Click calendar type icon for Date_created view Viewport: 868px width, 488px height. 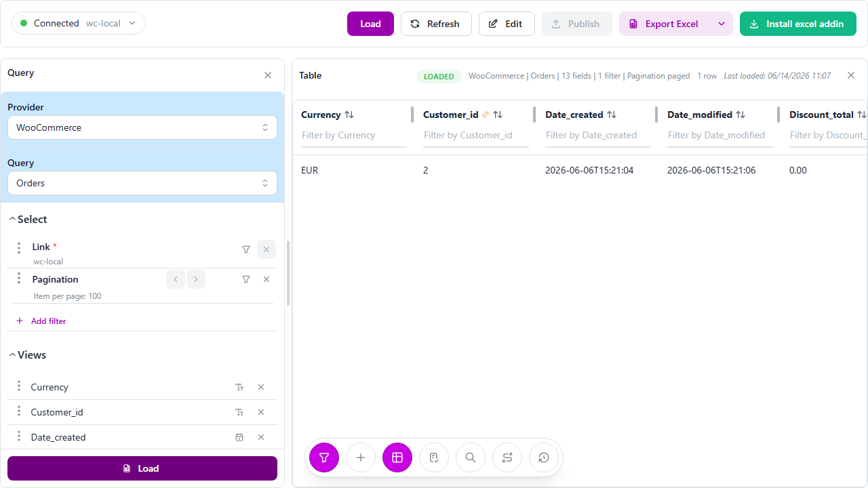pos(239,437)
